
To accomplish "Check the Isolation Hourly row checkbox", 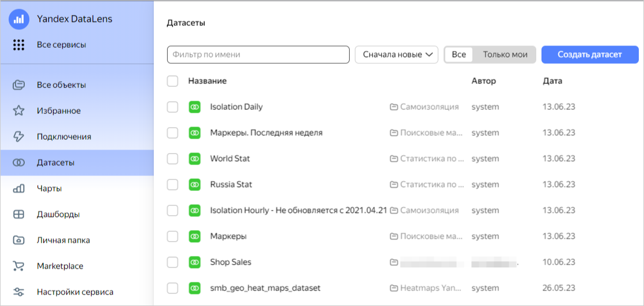I will pos(172,211).
